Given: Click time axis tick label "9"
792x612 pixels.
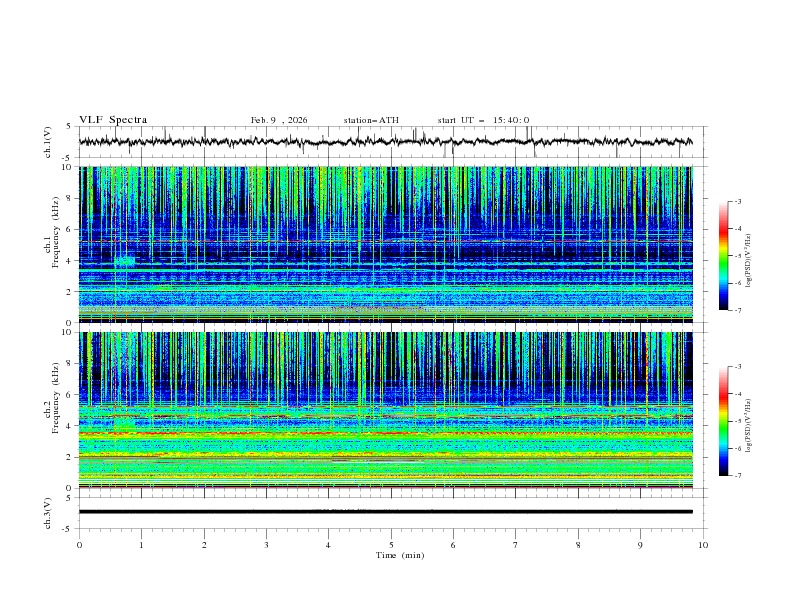Looking at the screenshot, I should click(640, 545).
